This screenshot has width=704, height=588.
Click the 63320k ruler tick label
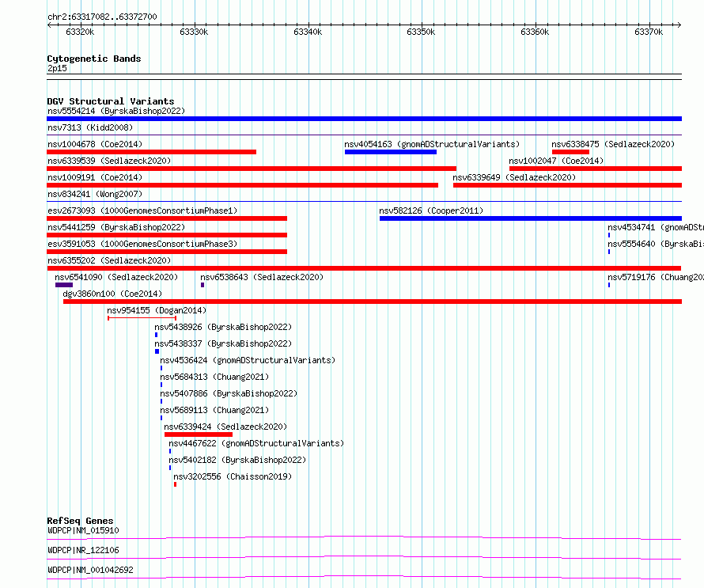80,32
